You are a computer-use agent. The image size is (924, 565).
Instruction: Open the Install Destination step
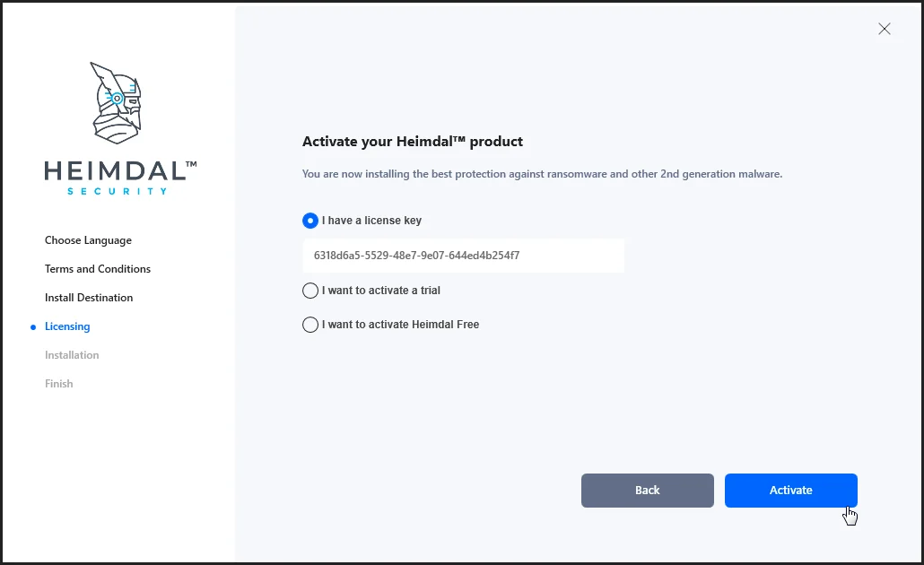coord(89,298)
